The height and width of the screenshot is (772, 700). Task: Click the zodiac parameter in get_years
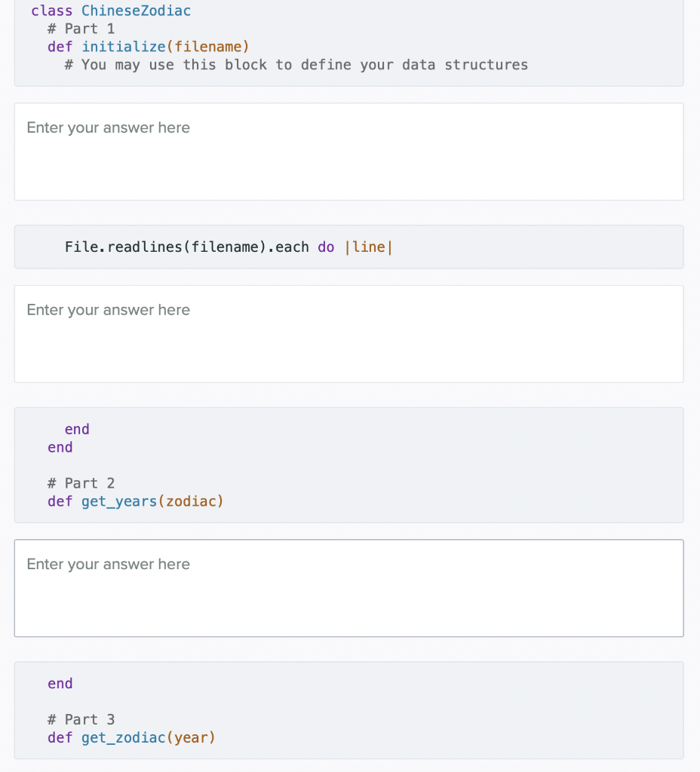click(192, 501)
